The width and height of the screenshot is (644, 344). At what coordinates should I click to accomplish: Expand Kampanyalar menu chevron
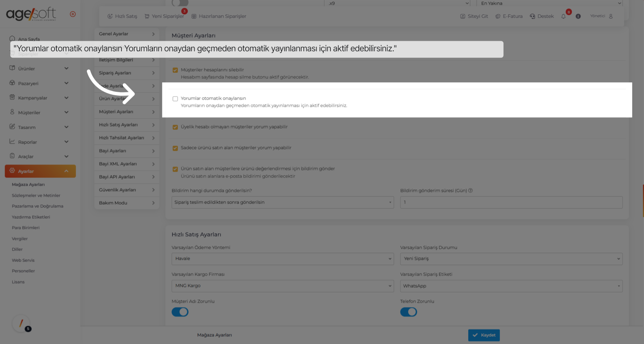(66, 98)
